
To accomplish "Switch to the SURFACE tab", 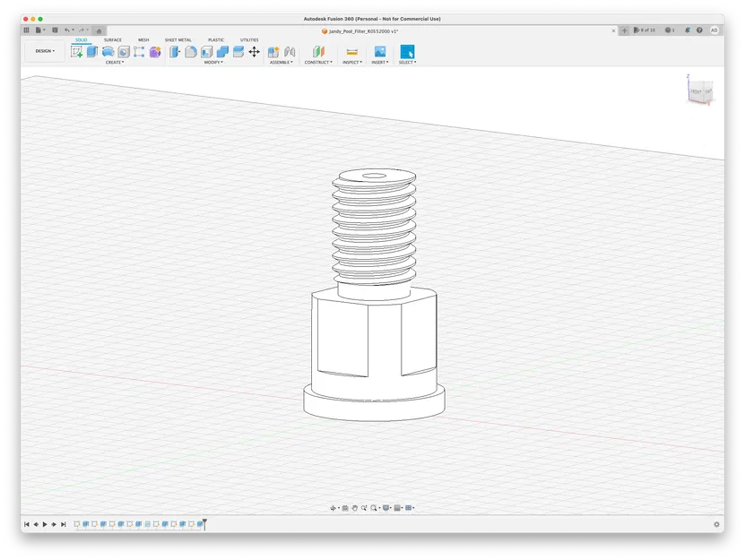I will 112,40.
